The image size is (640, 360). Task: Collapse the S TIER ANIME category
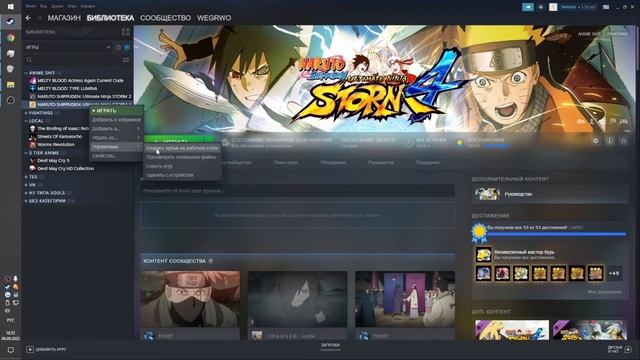[x=26, y=153]
